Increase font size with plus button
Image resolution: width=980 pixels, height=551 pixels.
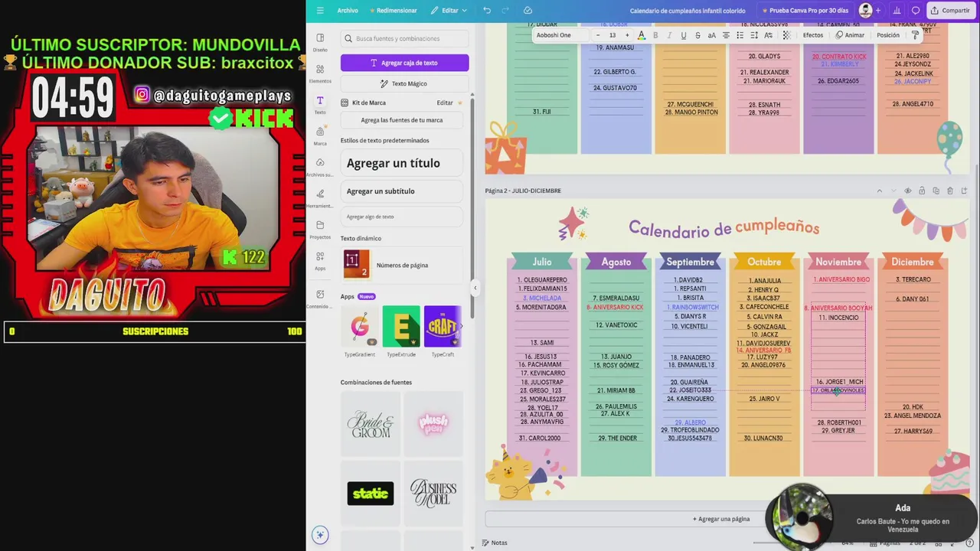tap(627, 35)
